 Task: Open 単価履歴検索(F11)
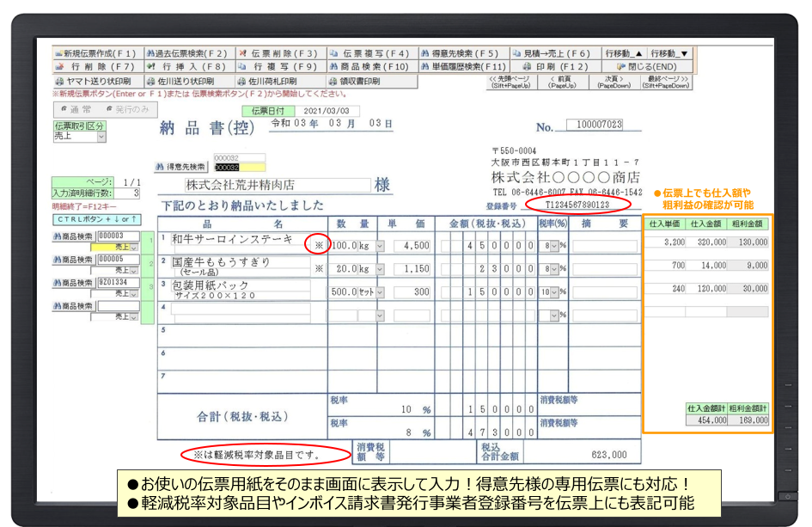(463, 67)
